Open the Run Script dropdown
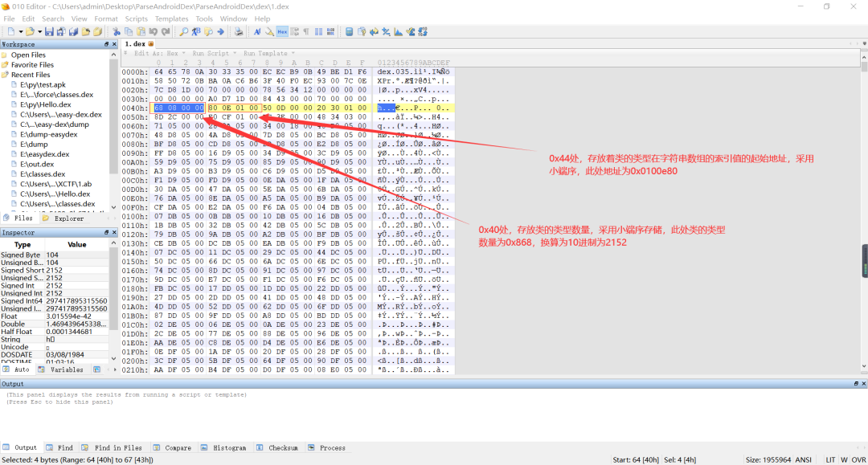 [215, 53]
